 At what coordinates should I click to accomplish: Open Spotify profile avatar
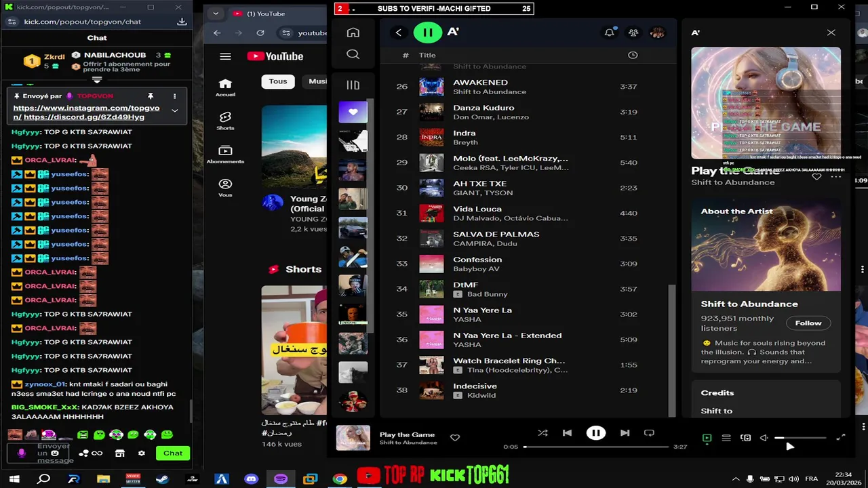656,33
